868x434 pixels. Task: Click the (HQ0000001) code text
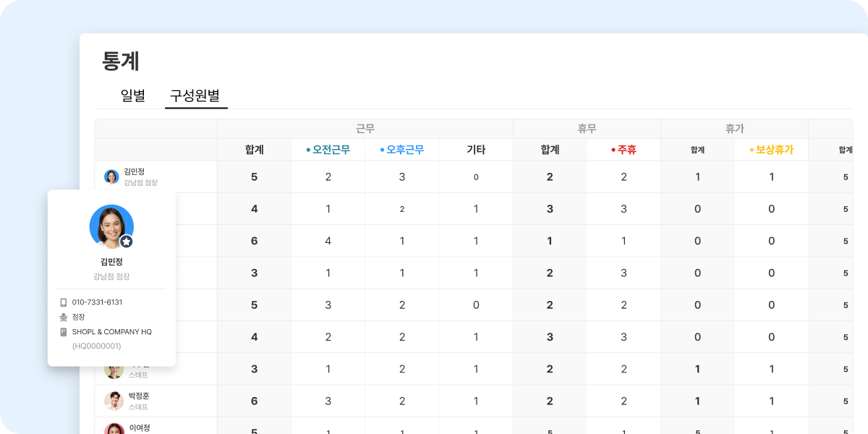point(96,346)
